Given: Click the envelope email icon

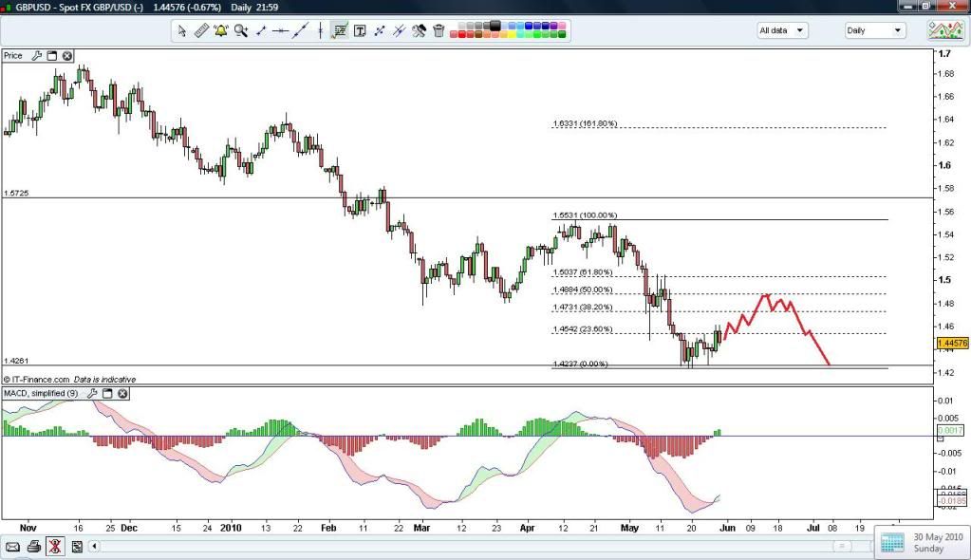Looking at the screenshot, I should [12, 547].
